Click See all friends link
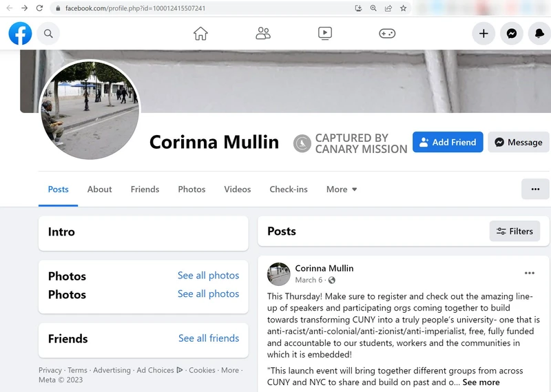 (209, 338)
